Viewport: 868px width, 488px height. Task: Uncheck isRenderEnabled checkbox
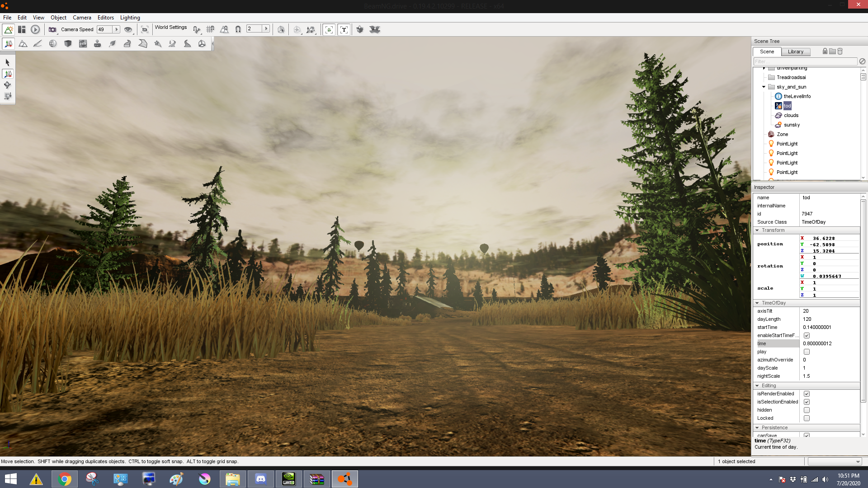click(x=807, y=394)
